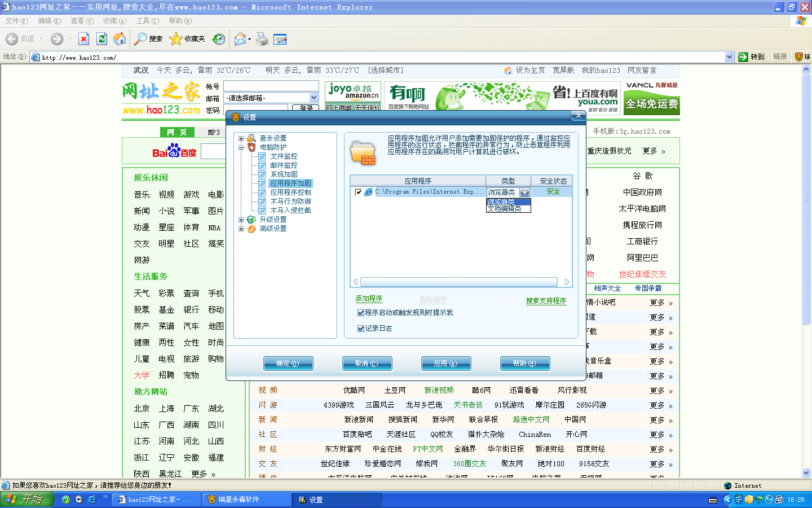The width and height of the screenshot is (812, 508).
Task: Open the 帮助 menu
Action: coord(180,21)
